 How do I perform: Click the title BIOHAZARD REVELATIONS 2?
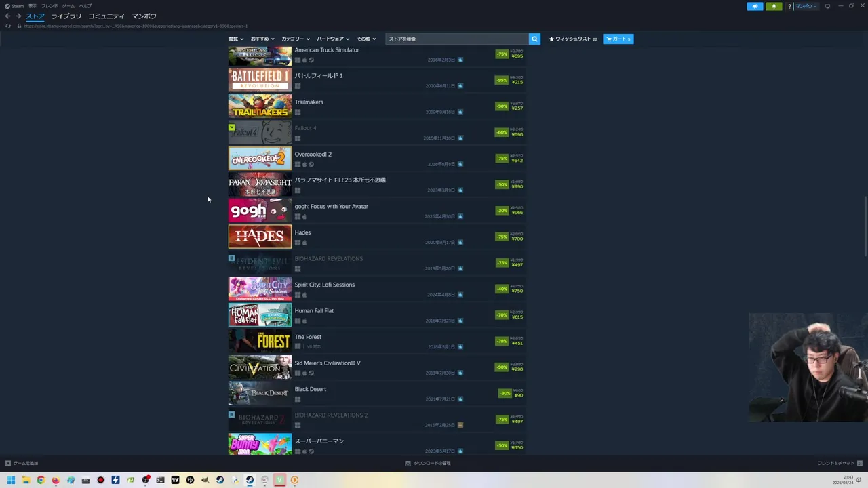coord(331,415)
